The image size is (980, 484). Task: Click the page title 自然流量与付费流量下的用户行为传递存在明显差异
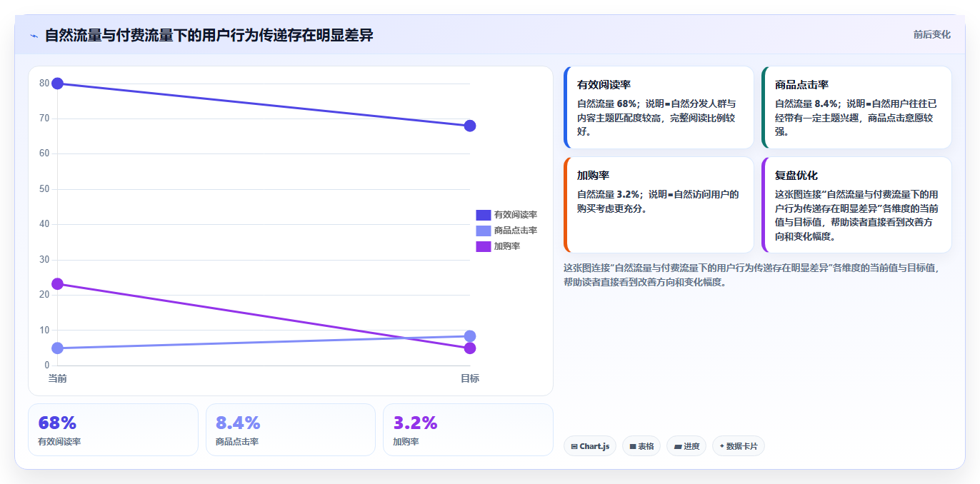click(x=209, y=35)
